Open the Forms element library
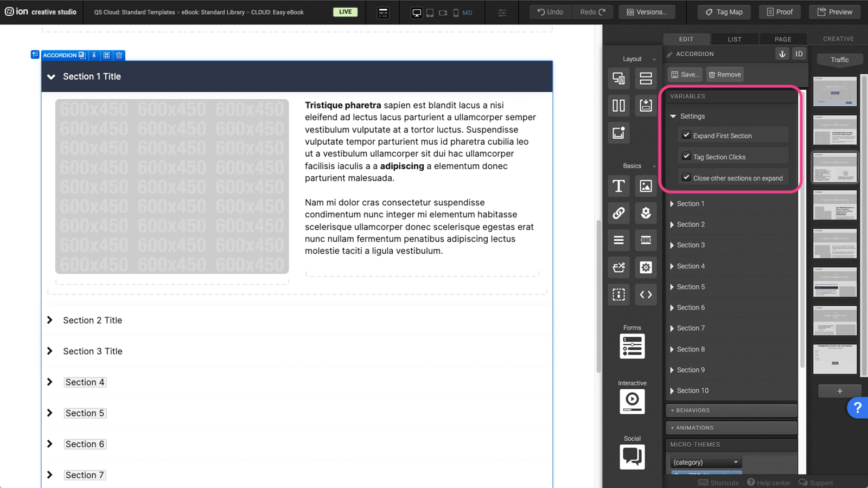 click(x=632, y=346)
